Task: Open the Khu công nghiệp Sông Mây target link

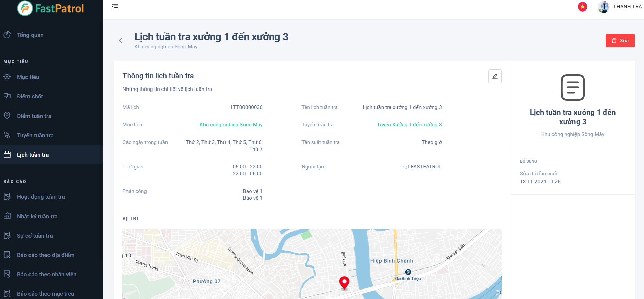Action: tap(231, 125)
